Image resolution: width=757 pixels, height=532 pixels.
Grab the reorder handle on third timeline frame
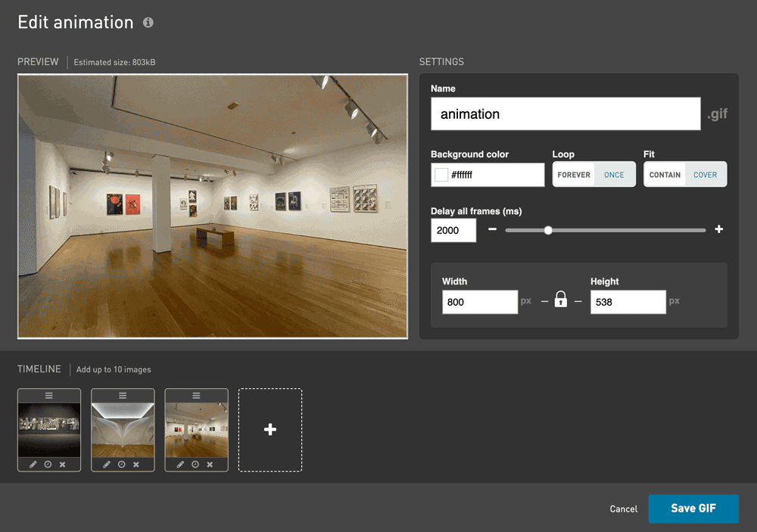[x=196, y=395]
